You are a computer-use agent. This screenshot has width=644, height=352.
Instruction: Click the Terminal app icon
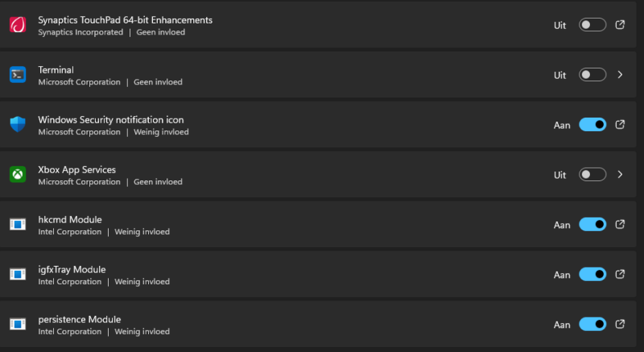click(x=18, y=75)
